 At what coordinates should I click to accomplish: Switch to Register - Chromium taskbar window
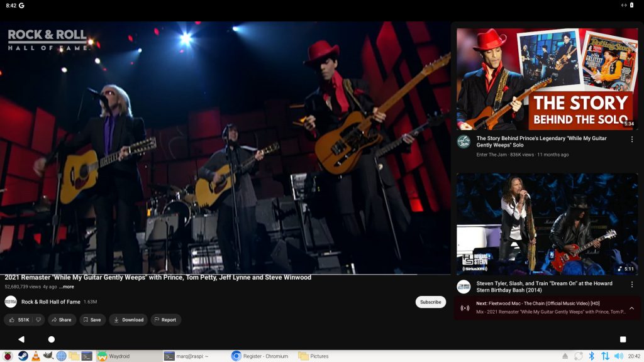(260, 356)
